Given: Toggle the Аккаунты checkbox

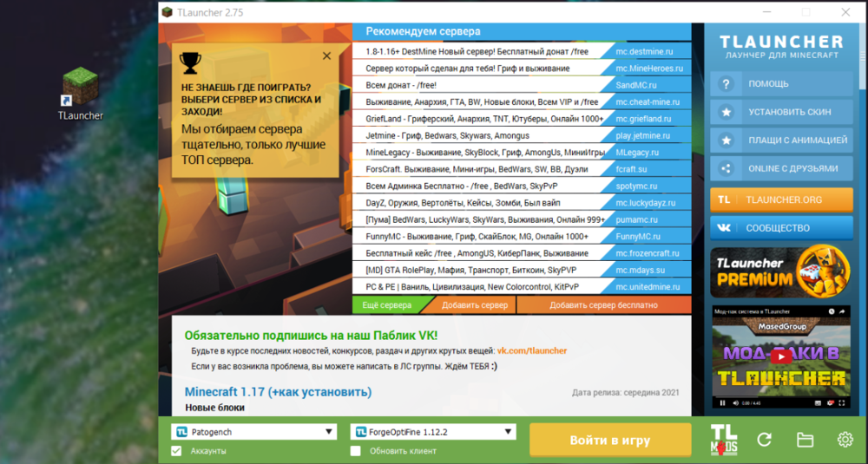Looking at the screenshot, I should pos(176,451).
